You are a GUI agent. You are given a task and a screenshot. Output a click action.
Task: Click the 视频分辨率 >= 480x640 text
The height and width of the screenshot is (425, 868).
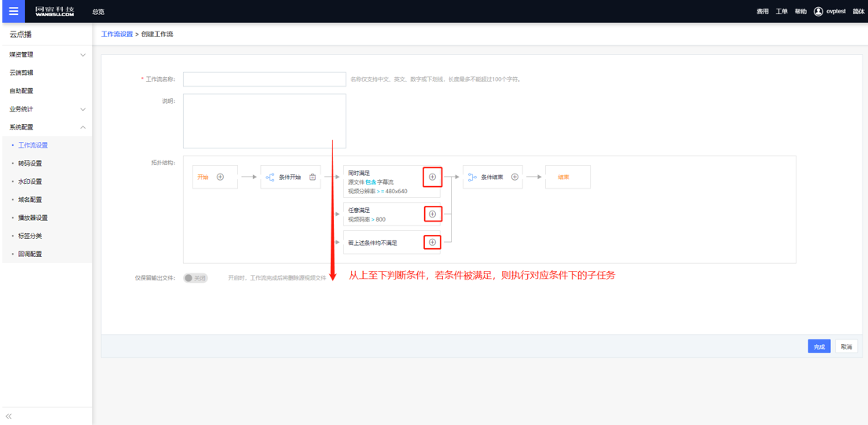(378, 192)
